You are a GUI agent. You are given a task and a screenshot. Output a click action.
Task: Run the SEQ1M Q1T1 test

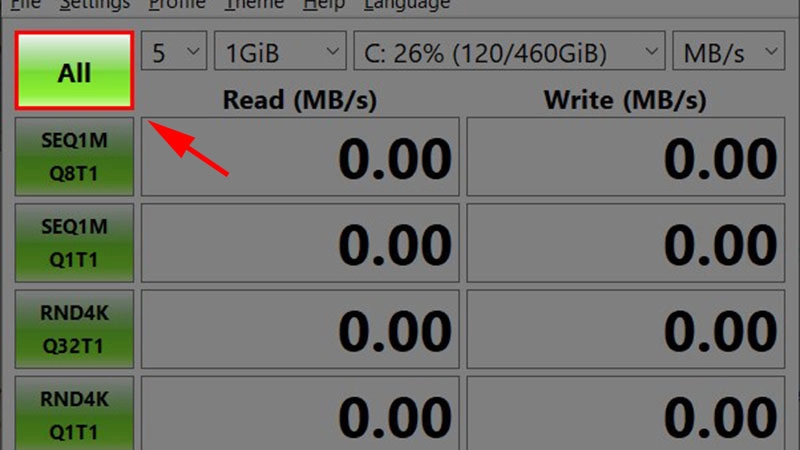click(74, 243)
